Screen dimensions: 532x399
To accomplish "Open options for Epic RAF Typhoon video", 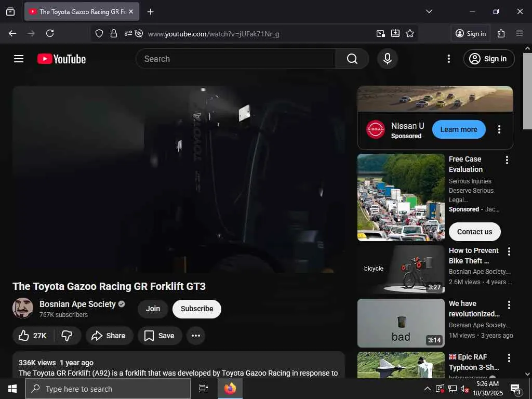I will tap(509, 358).
